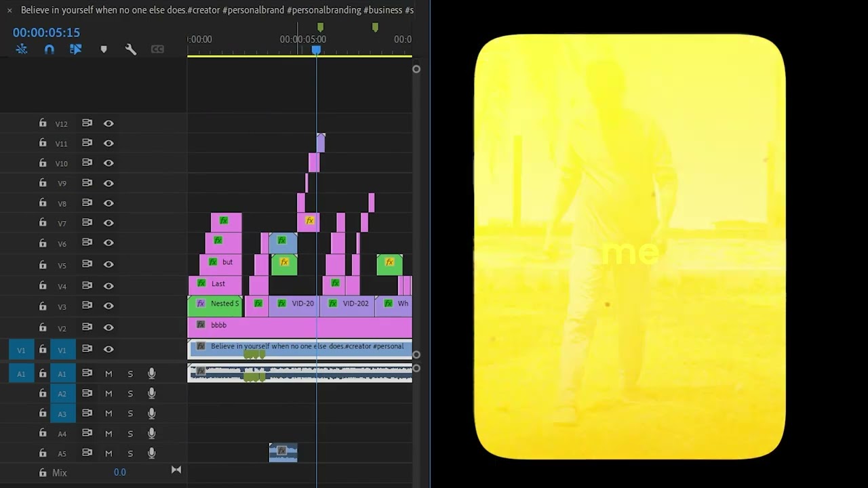Toggle A1 source patching button
Viewport: 868px width, 488px height.
[x=21, y=373]
